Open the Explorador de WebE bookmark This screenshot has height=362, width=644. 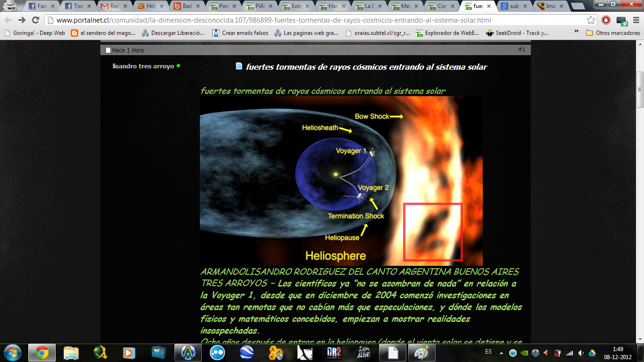click(x=447, y=33)
